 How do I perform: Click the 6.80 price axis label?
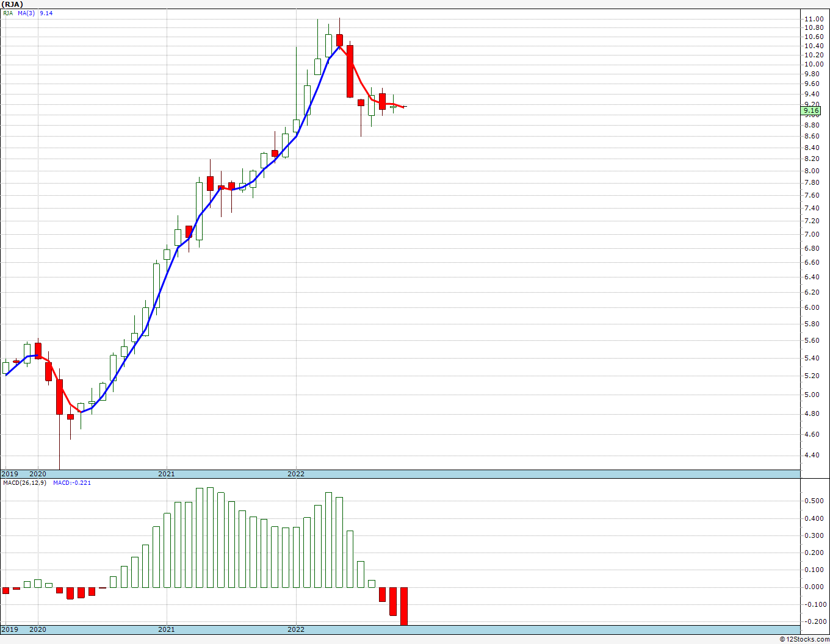pos(812,248)
